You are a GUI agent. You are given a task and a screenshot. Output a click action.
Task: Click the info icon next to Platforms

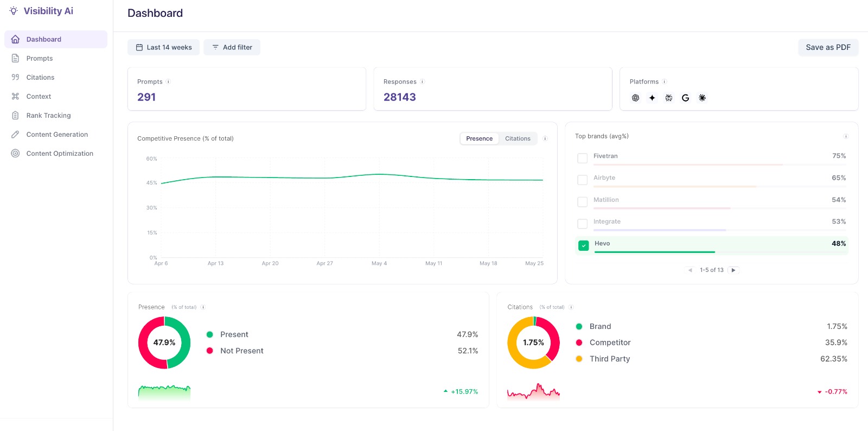coord(664,82)
